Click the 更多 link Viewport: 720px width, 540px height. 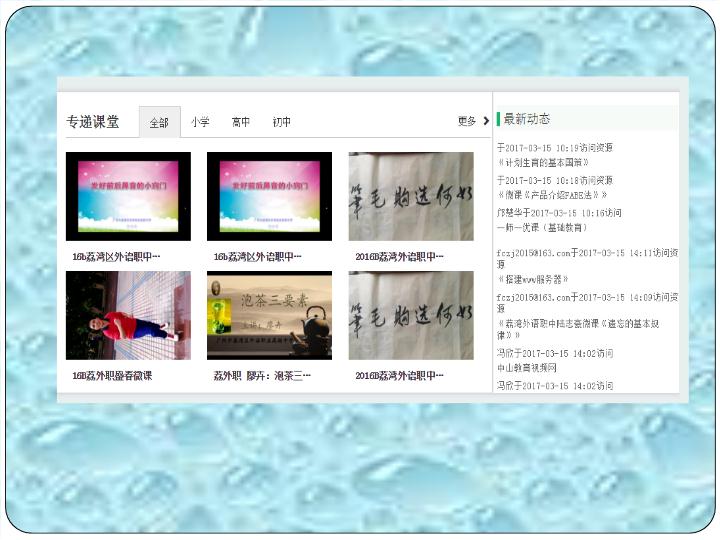(467, 121)
